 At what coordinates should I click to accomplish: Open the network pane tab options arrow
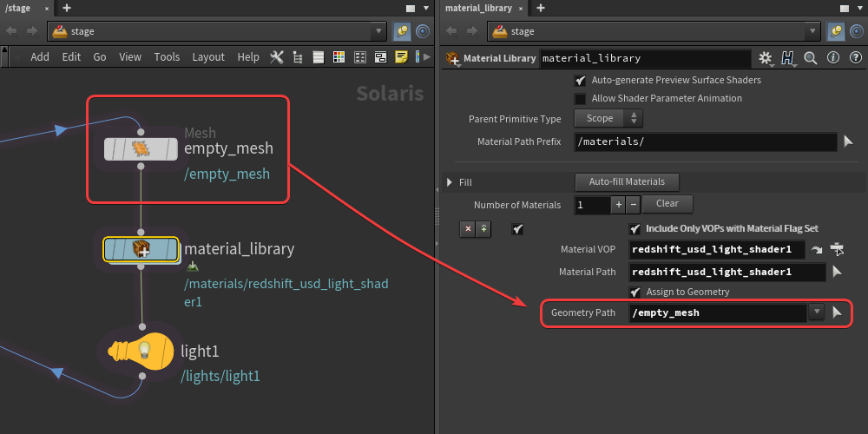click(426, 9)
